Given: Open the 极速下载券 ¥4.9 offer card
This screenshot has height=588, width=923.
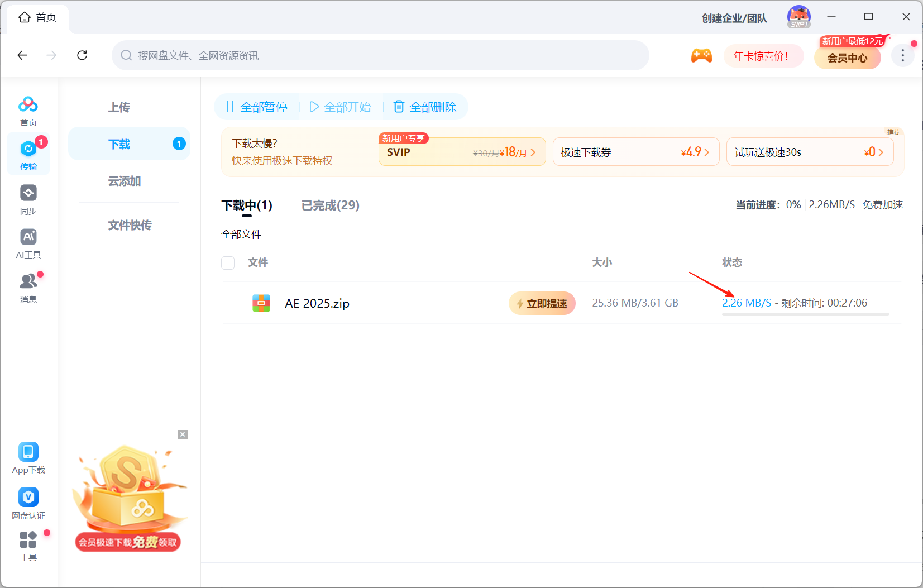Looking at the screenshot, I should tap(636, 152).
